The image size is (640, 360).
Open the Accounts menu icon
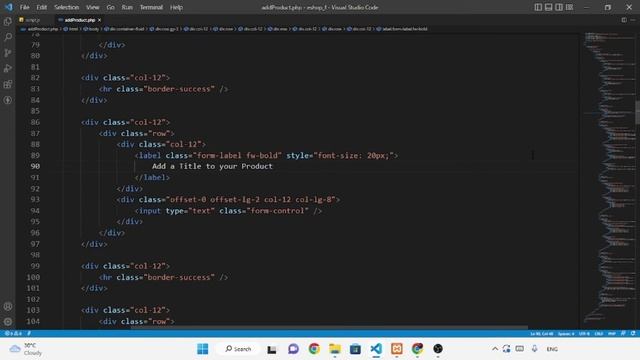coord(8,307)
